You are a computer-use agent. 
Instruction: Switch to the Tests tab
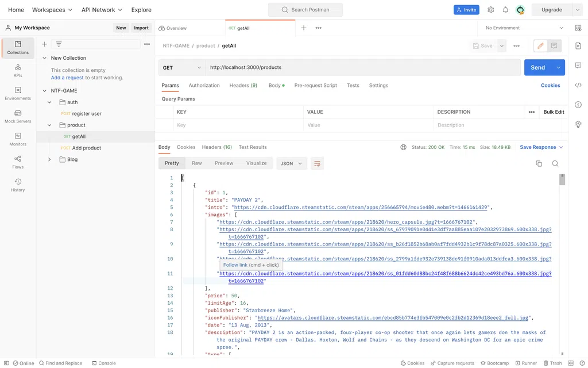353,86
